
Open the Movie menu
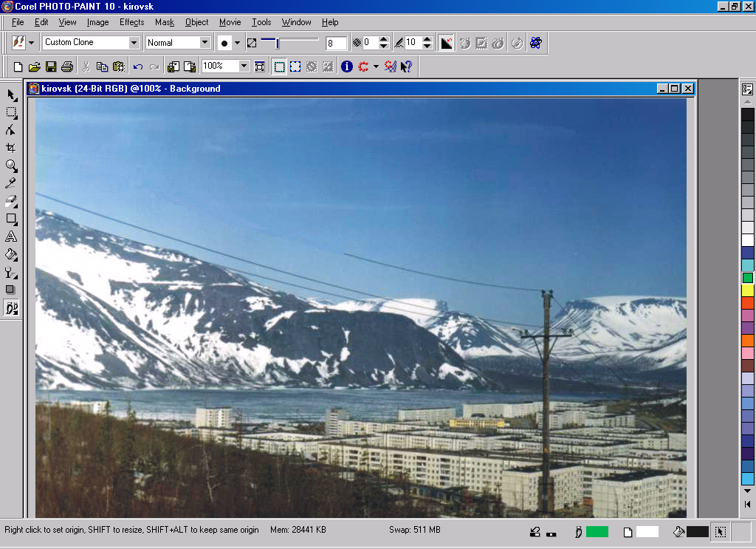[x=230, y=22]
